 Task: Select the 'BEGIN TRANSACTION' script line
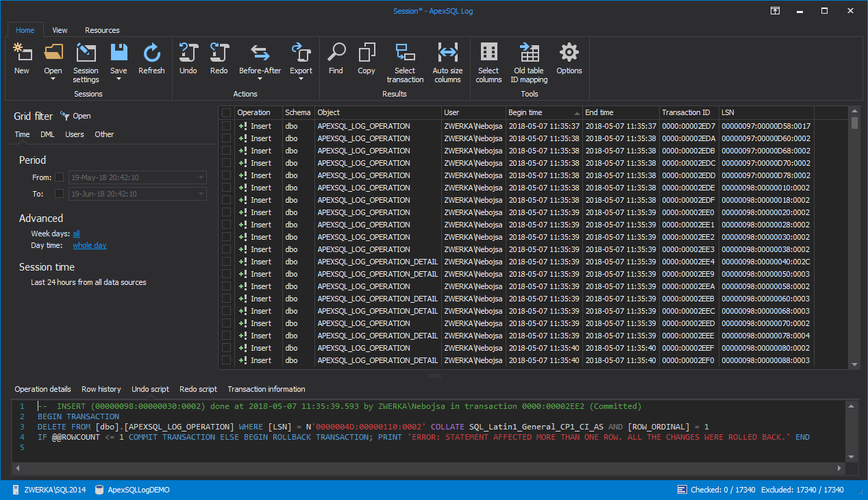[x=78, y=416]
